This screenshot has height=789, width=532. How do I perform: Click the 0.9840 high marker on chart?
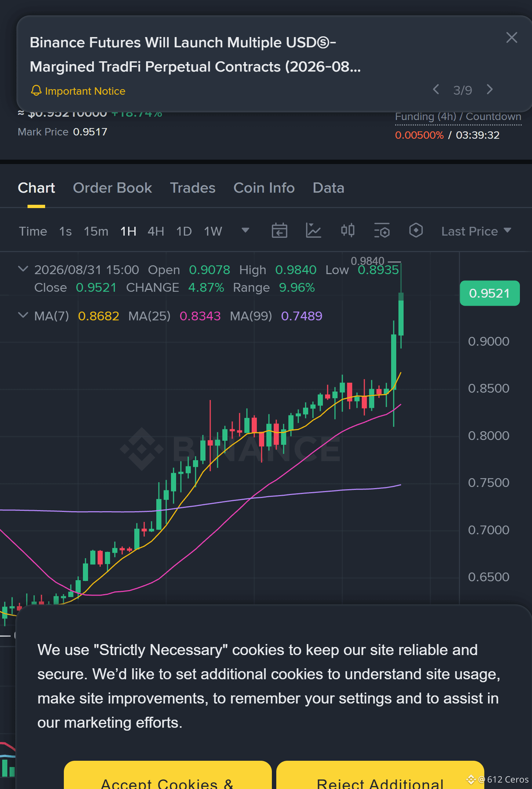pyautogui.click(x=368, y=261)
